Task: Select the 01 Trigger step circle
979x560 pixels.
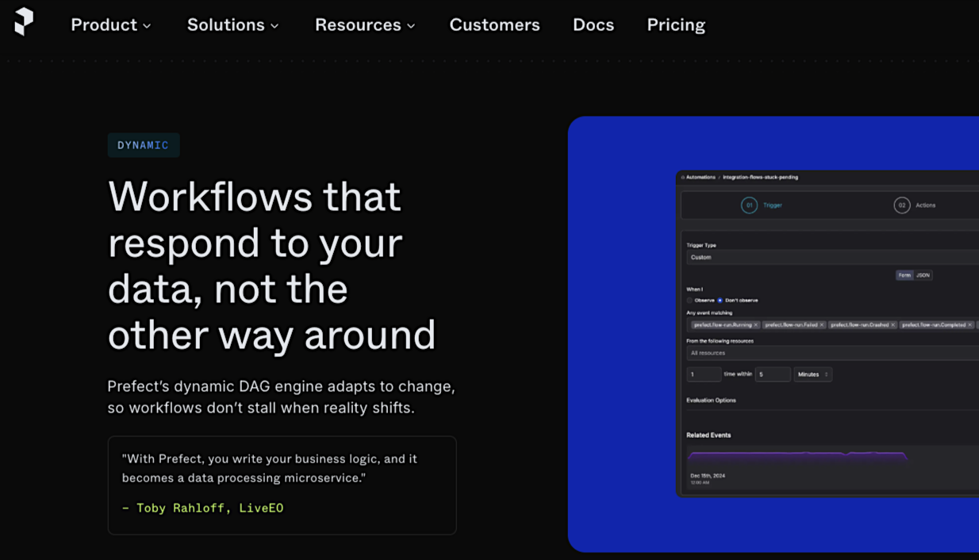Action: click(749, 205)
